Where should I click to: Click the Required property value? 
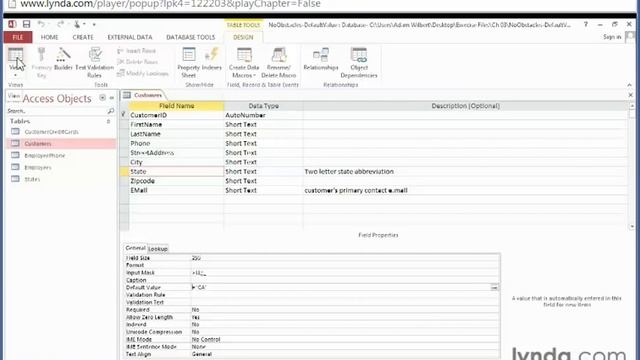tap(345, 310)
